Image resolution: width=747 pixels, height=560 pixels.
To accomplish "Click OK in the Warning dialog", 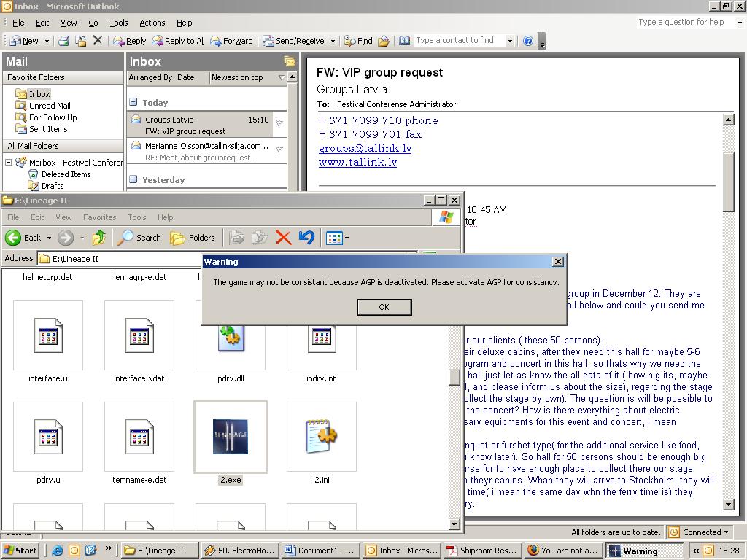I will pyautogui.click(x=384, y=307).
